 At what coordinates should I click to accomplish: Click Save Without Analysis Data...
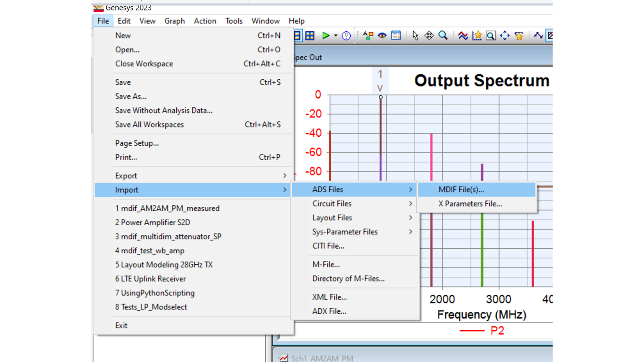163,110
